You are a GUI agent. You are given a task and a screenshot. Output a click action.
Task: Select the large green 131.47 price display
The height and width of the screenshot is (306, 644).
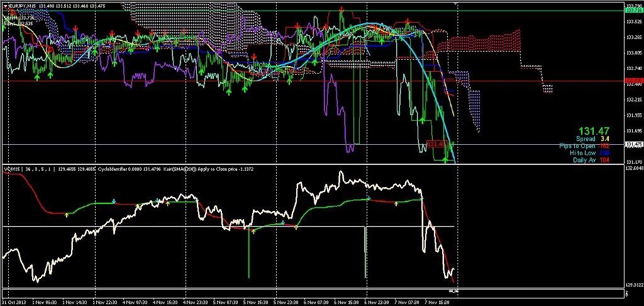pyautogui.click(x=594, y=131)
